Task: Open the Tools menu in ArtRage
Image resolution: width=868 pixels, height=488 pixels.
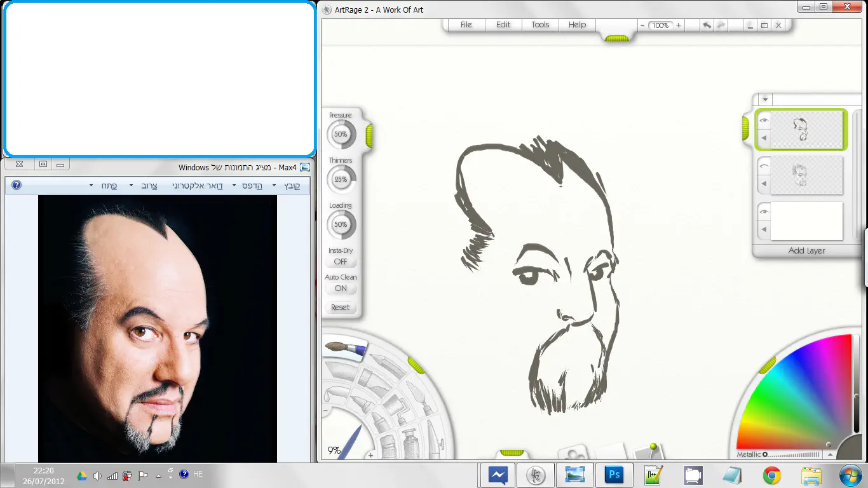Action: click(x=540, y=25)
